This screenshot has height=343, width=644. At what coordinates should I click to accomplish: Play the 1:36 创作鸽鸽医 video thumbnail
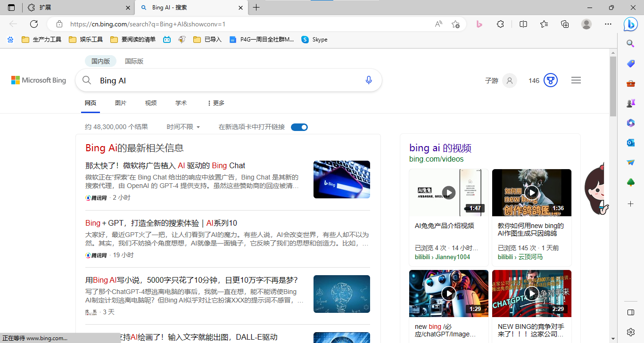click(532, 193)
